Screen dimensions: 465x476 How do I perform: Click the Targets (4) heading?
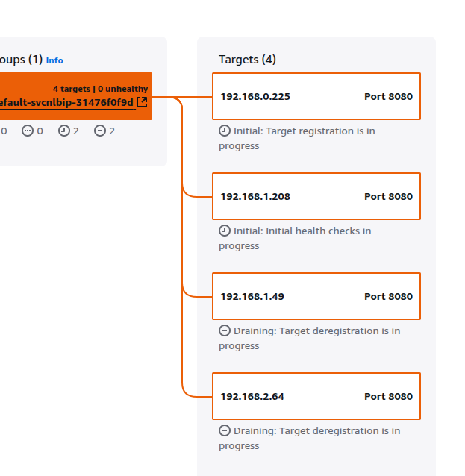[x=247, y=60]
